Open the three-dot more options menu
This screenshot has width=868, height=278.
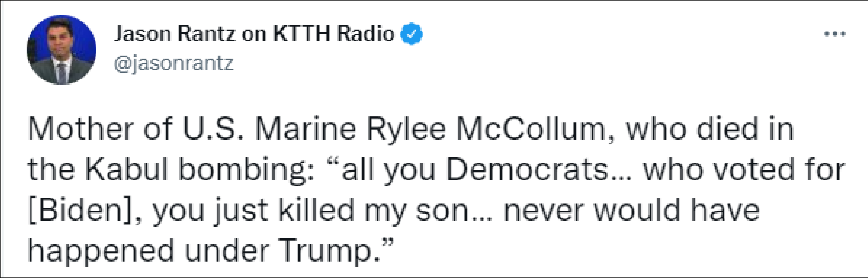tap(835, 34)
